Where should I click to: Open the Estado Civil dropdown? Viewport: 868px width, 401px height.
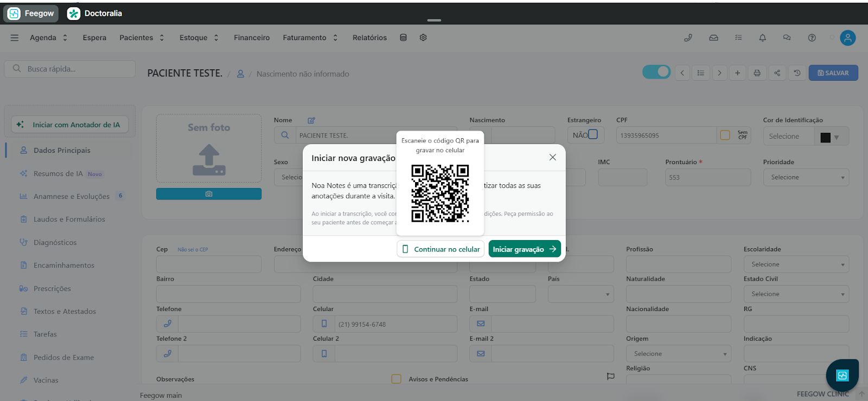point(796,294)
